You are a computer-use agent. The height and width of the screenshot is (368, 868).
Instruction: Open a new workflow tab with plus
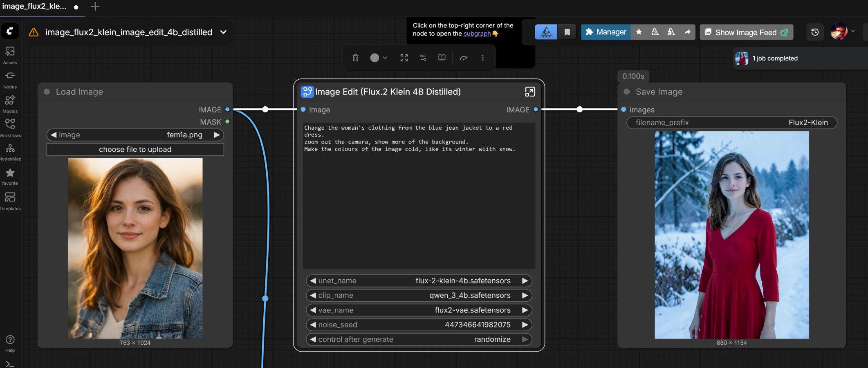click(x=95, y=7)
